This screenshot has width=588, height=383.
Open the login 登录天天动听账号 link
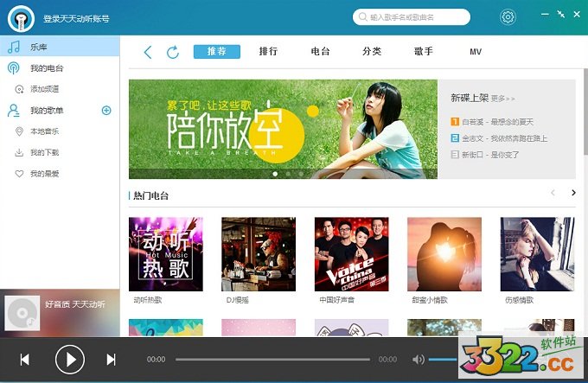[76, 19]
